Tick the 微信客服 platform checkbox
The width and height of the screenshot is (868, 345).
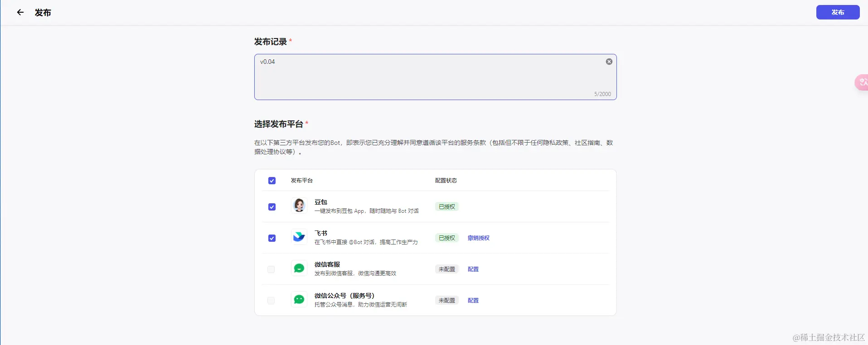(x=271, y=269)
